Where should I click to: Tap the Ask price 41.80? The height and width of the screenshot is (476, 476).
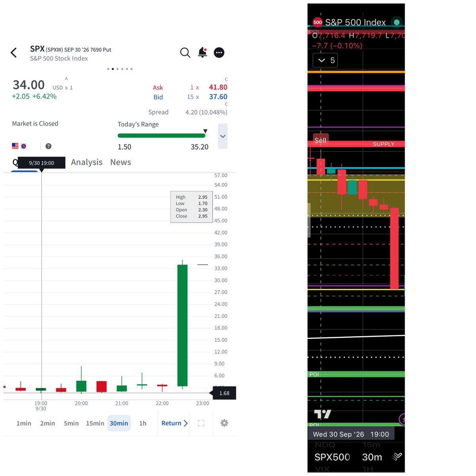pos(218,87)
